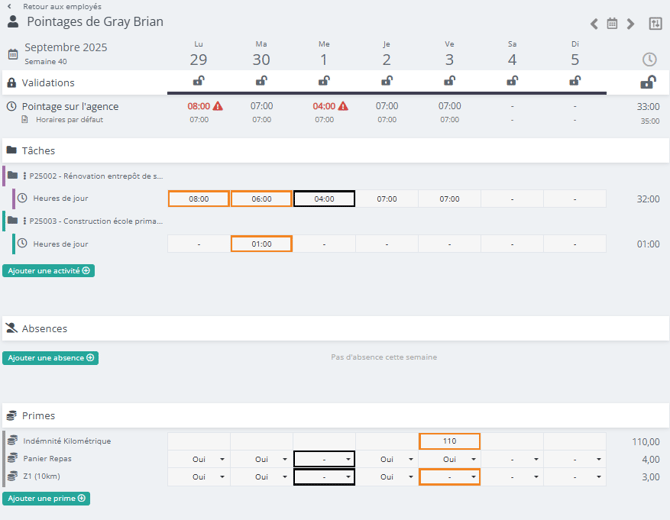Toggle Monday 29 validation padlock
Image resolution: width=670 pixels, height=520 pixels.
199,82
